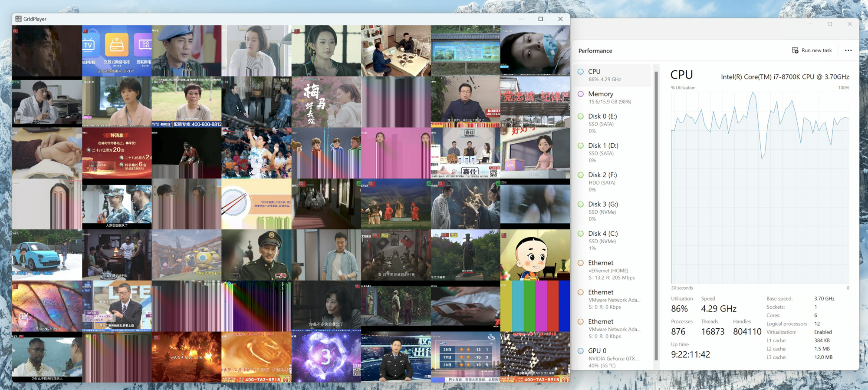Screen dimensions: 868x390
Task: Click the GridPlayer app icon in title bar
Action: pyautogui.click(x=18, y=19)
